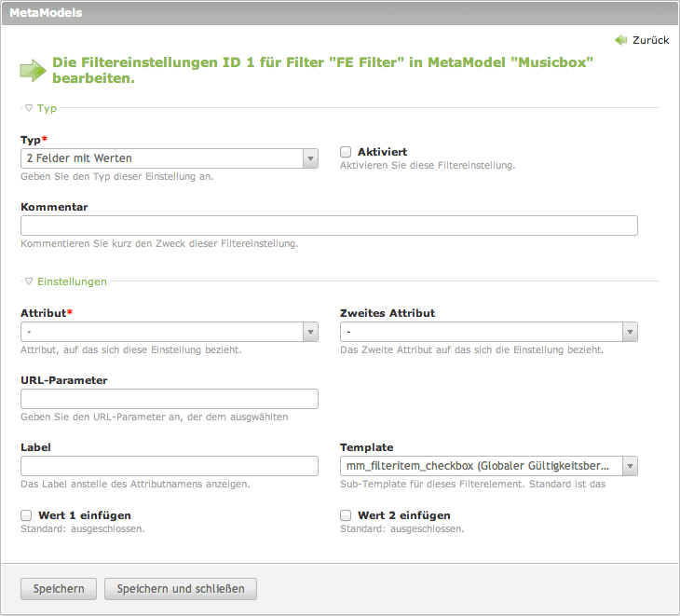Click the large green arrow heading icon
The width and height of the screenshot is (680, 616).
[x=33, y=70]
